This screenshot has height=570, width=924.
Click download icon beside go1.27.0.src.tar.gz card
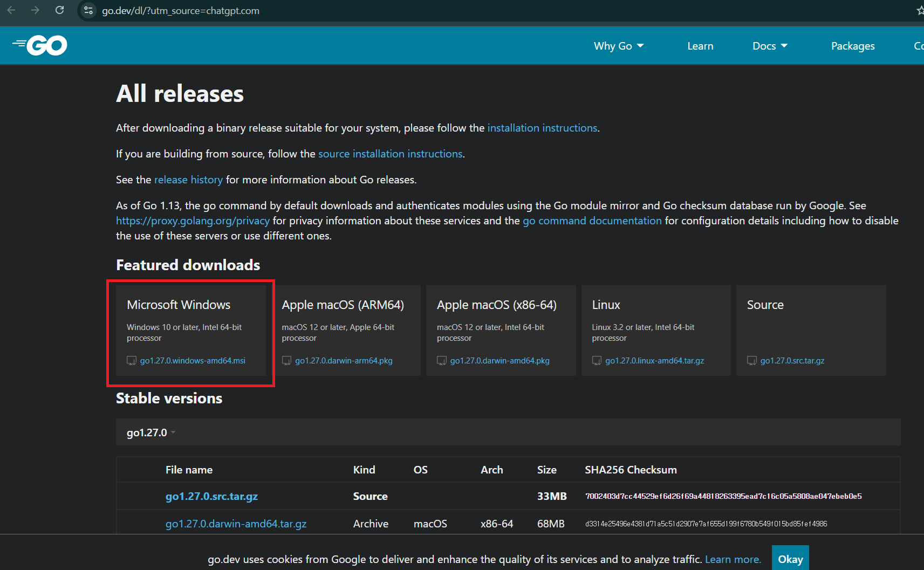point(752,361)
